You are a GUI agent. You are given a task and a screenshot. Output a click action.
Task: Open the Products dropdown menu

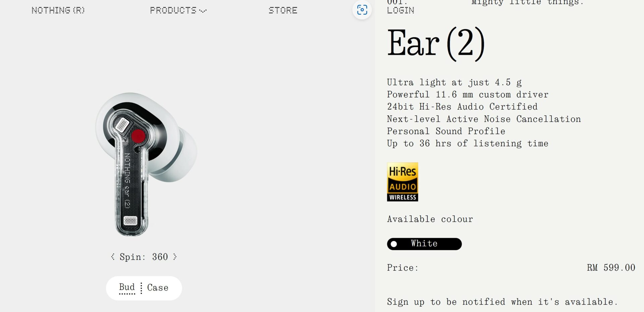click(178, 10)
